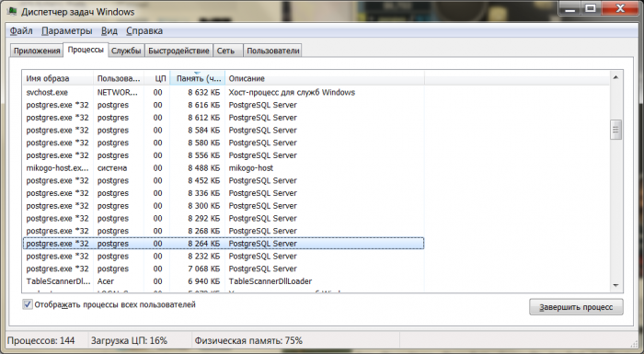The image size is (644, 354).
Task: Click the Процессов: 144 status entry
Action: pyautogui.click(x=41, y=341)
